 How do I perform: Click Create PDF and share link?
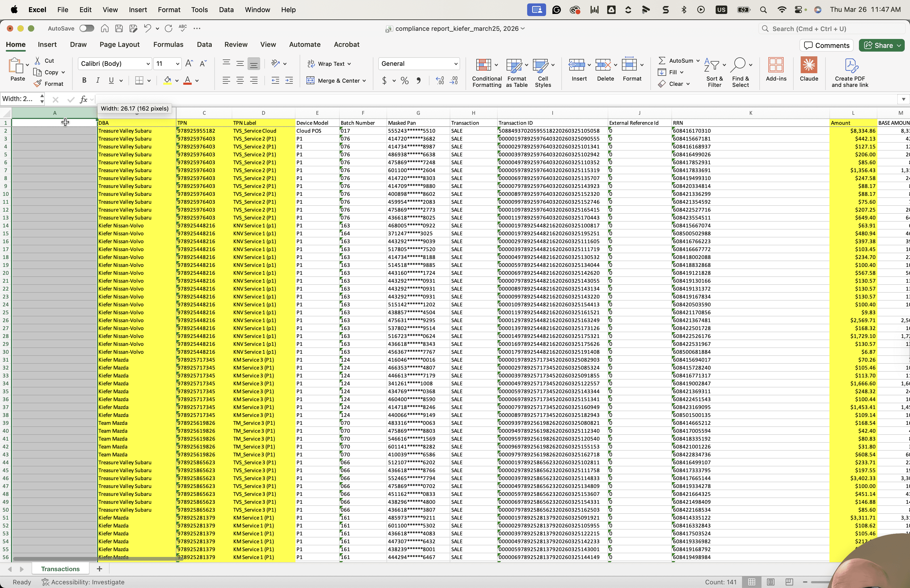pyautogui.click(x=850, y=73)
